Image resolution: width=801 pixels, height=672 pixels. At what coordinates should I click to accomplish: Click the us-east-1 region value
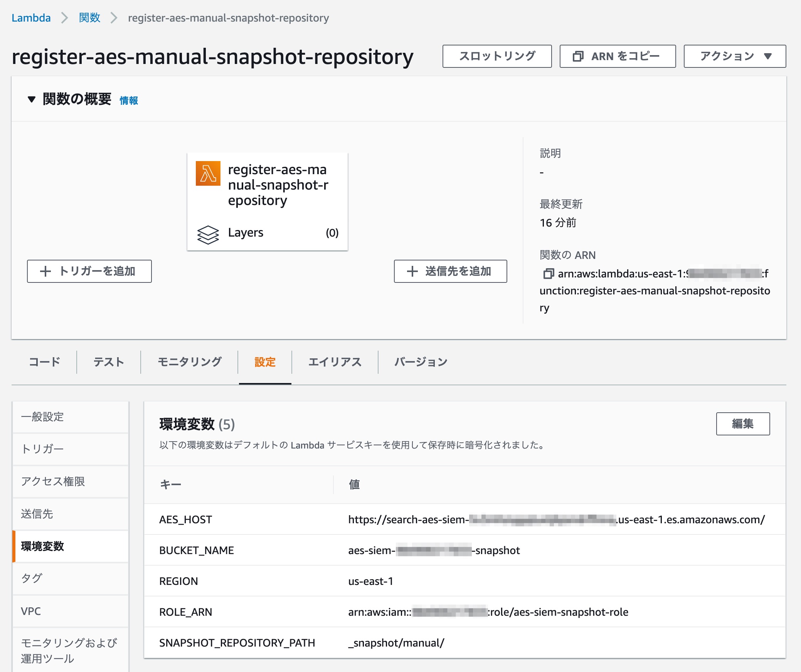(x=371, y=581)
